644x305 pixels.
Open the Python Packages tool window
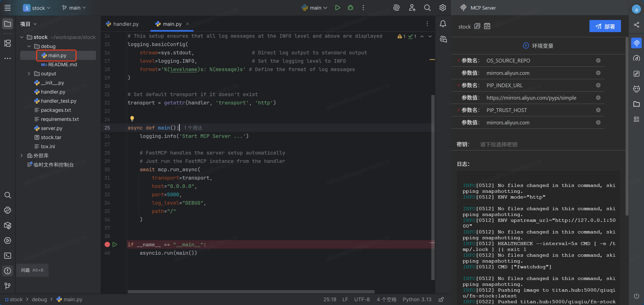tap(8, 225)
